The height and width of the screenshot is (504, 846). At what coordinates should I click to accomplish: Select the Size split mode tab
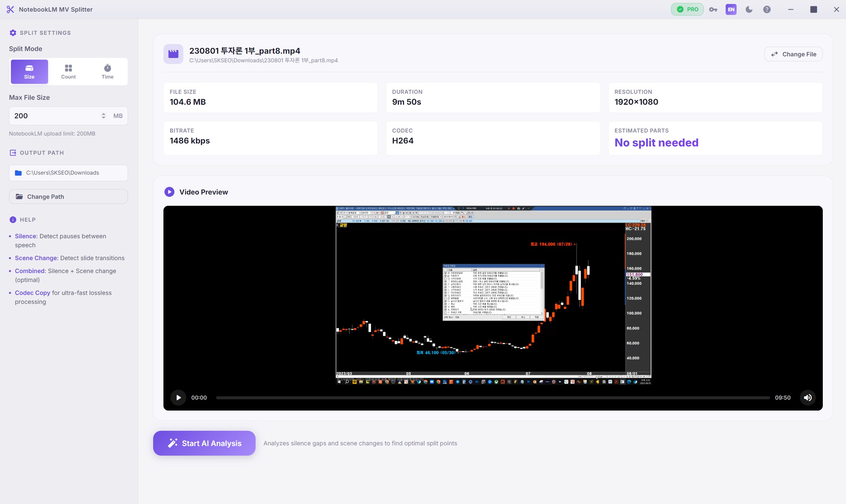click(x=29, y=71)
